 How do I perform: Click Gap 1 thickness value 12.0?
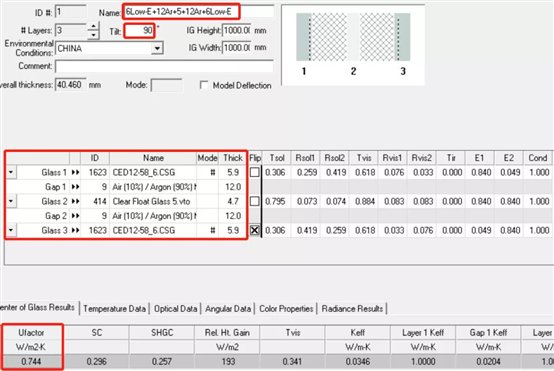[233, 187]
